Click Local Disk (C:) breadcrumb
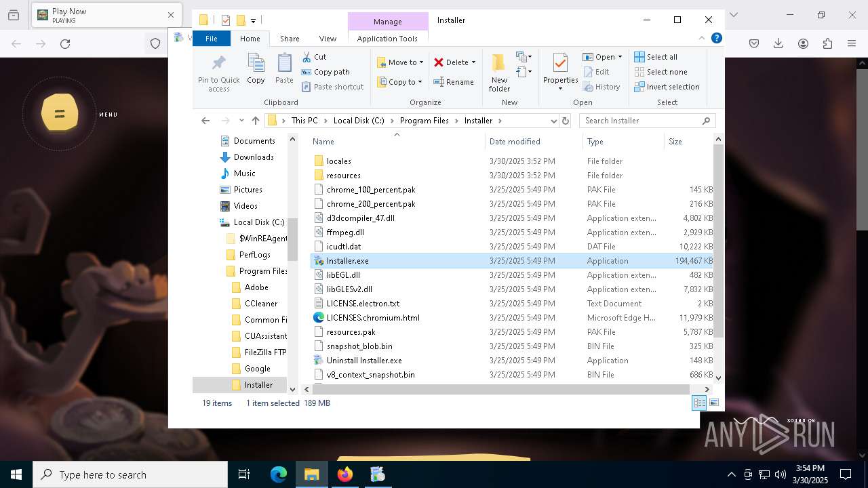 point(358,121)
